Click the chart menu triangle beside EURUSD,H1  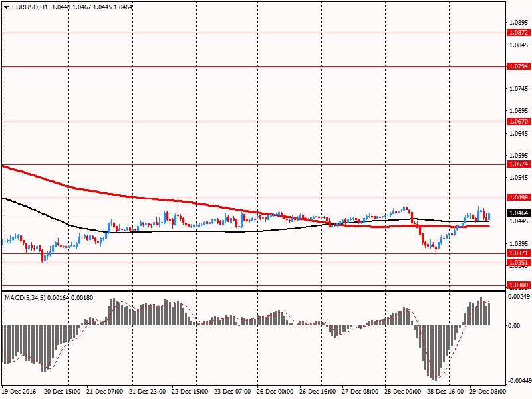click(7, 7)
